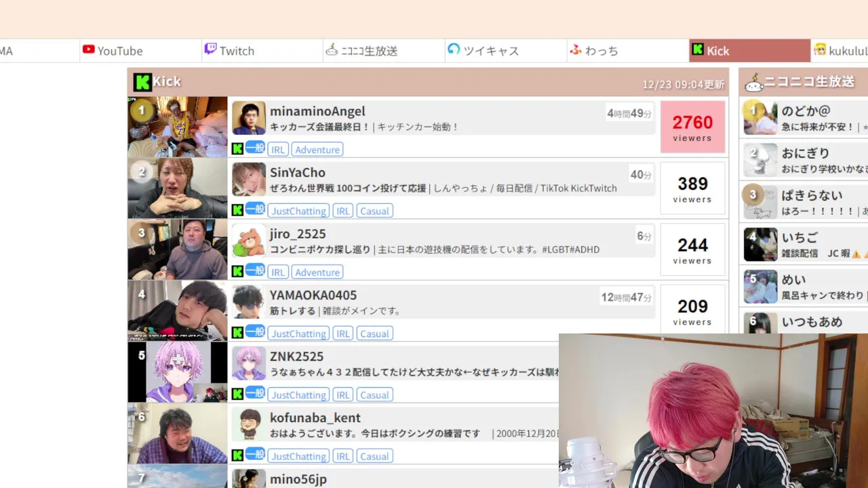This screenshot has height=488, width=868.
Task: Click the IRL tag under SinYaCho
Action: (x=343, y=211)
